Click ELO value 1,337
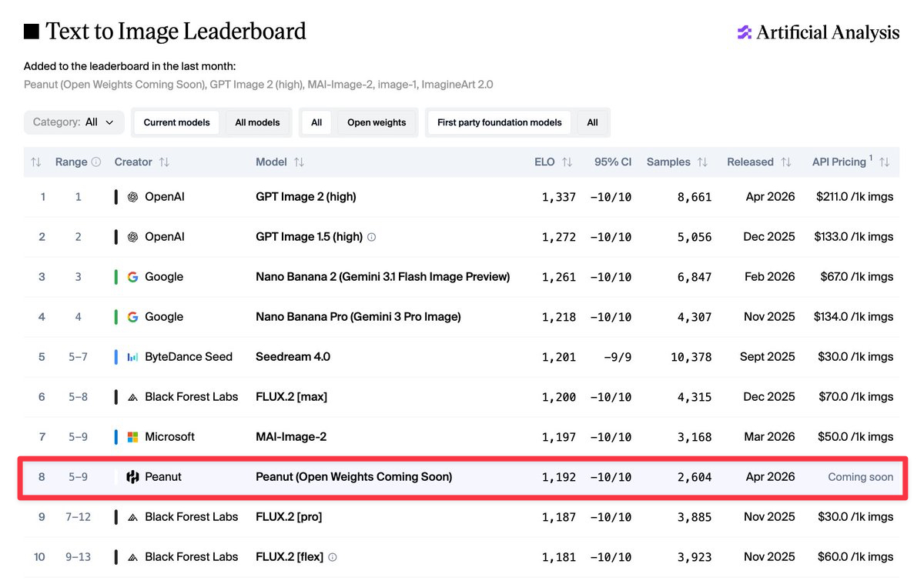The image size is (924, 584). click(559, 197)
